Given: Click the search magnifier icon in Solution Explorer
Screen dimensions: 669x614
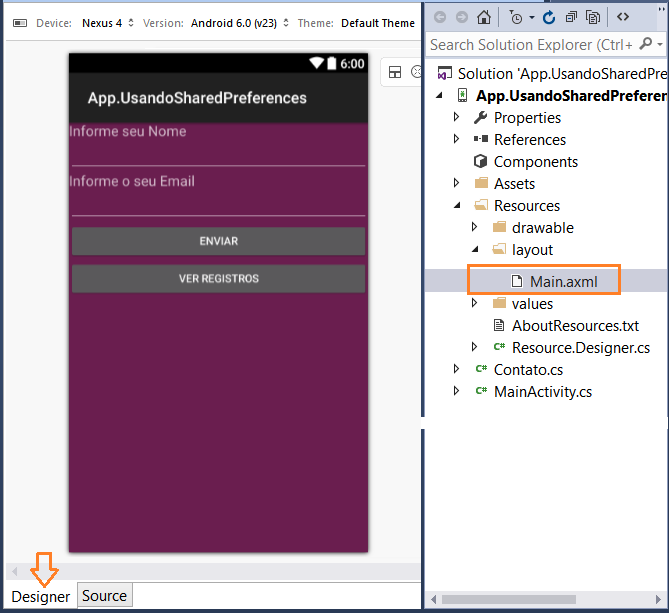Looking at the screenshot, I should click(x=646, y=44).
